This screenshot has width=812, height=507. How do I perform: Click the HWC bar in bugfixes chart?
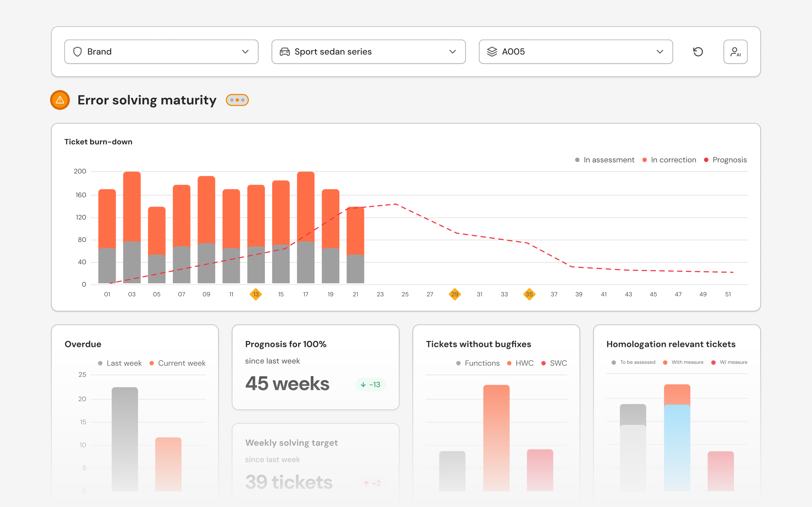[496, 438]
